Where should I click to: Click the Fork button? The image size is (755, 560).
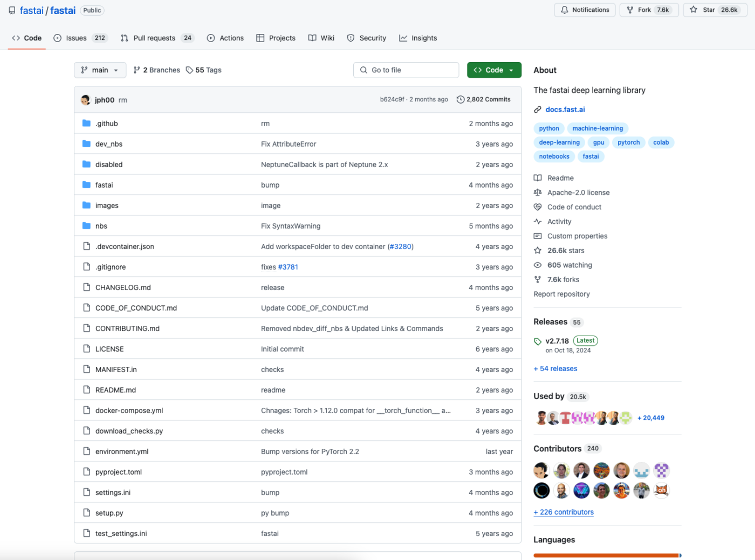[x=649, y=10]
